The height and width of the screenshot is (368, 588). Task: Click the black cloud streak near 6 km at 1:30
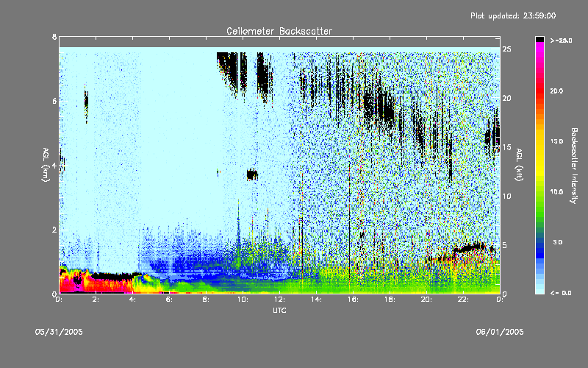(86, 102)
